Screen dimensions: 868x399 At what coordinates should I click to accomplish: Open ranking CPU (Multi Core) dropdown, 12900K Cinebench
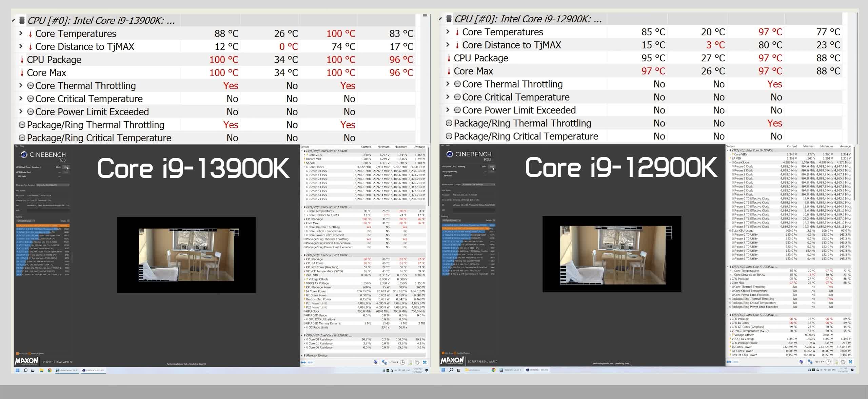(x=452, y=220)
